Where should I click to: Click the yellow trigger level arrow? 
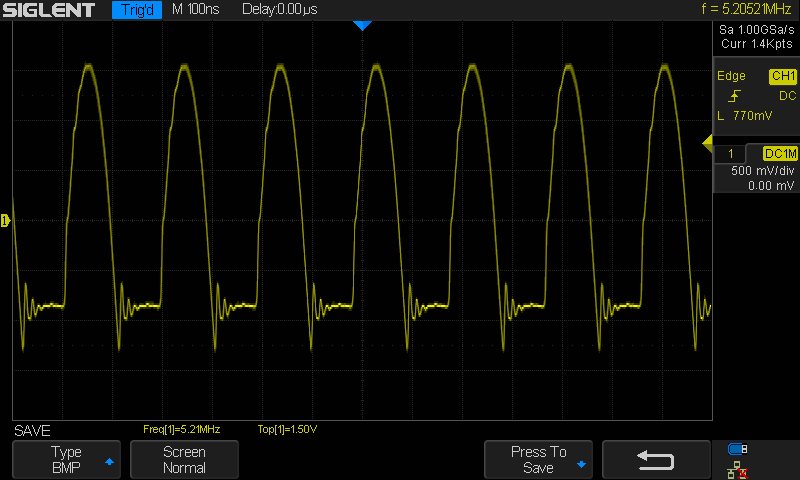(708, 144)
